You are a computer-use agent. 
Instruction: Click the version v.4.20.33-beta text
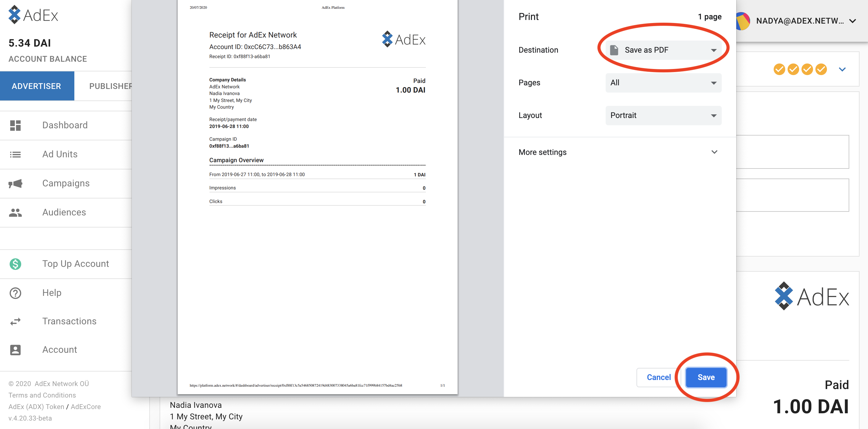coord(30,418)
